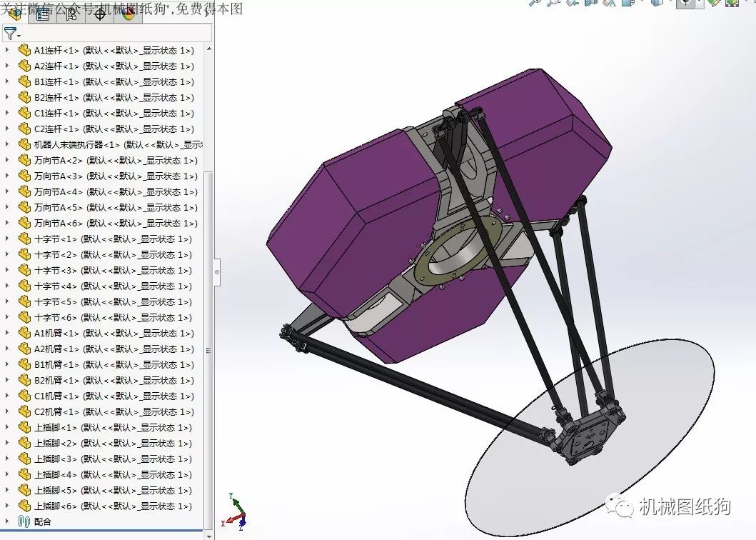Viewport: 756px width, 540px height.
Task: Select the 十字节<5> tree row text
Action: coord(113,301)
